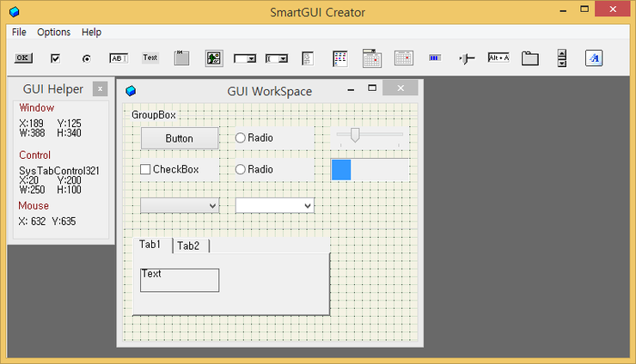The width and height of the screenshot is (636, 364).
Task: Close the GUI WorkSpace window
Action: point(401,88)
